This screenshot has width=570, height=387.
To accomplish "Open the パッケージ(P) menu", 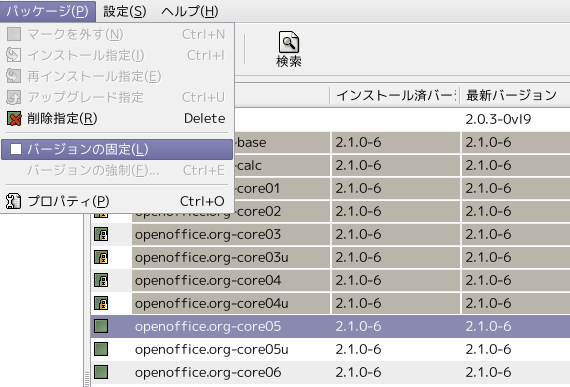I will click(x=48, y=11).
